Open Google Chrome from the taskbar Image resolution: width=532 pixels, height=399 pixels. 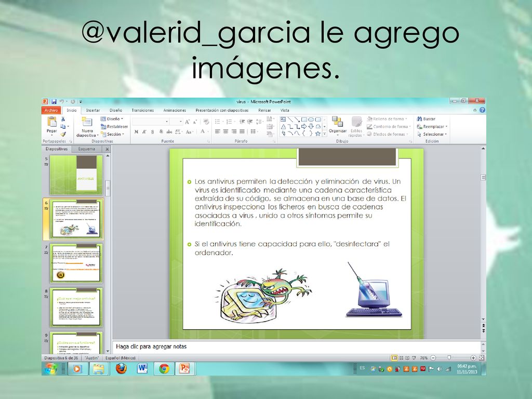click(x=164, y=368)
